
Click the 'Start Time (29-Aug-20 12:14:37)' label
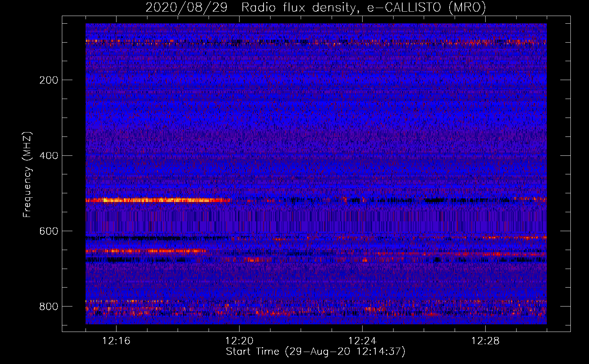[316, 352]
